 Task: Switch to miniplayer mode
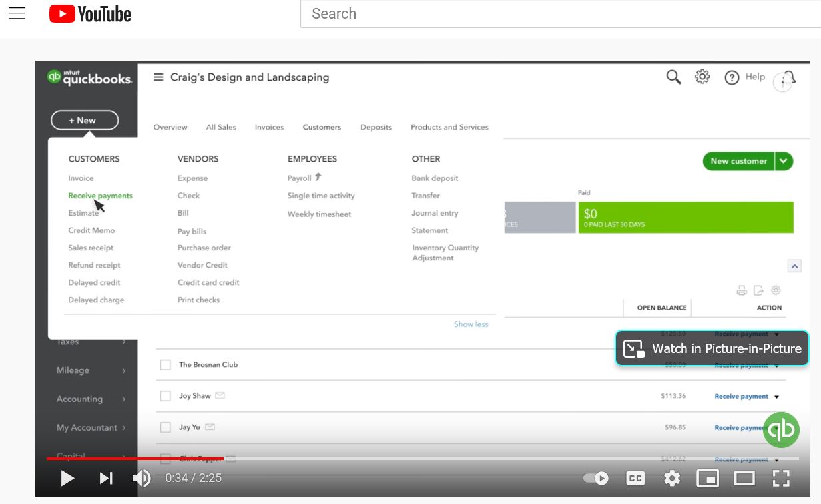tap(708, 478)
